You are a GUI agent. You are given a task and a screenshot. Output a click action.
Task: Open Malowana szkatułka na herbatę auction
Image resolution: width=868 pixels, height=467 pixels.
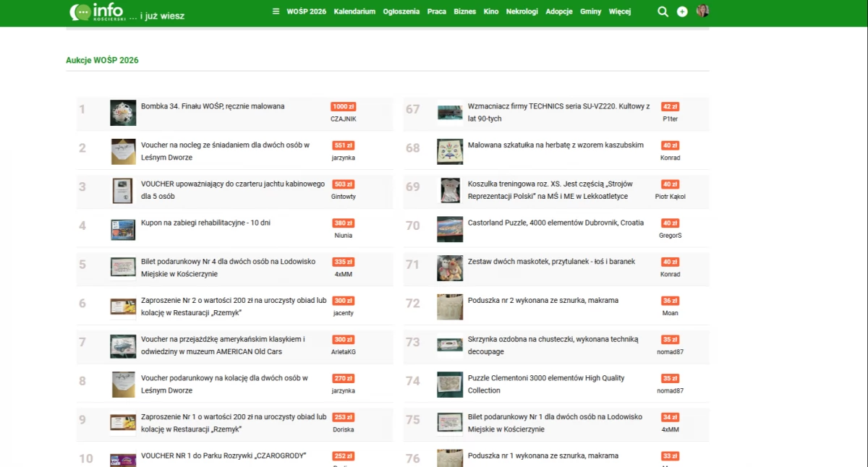point(556,145)
